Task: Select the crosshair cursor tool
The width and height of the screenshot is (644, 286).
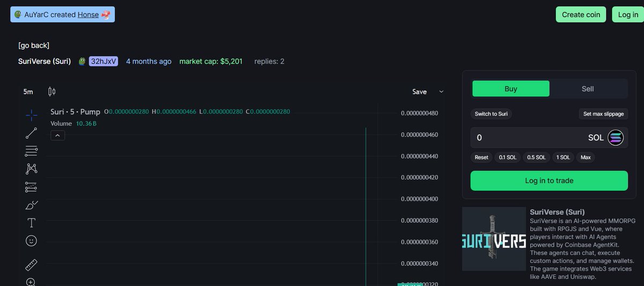Action: (31, 114)
